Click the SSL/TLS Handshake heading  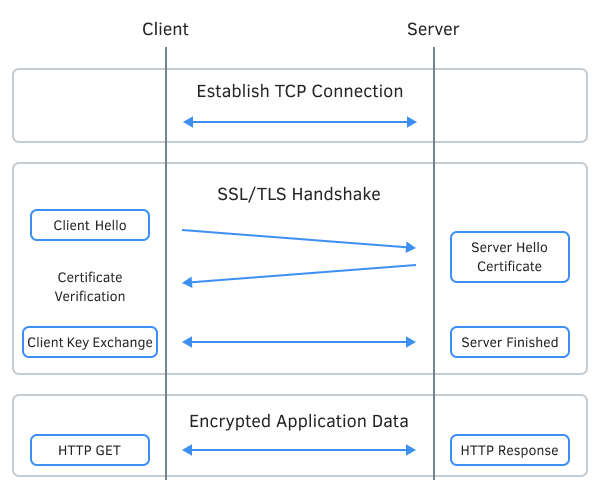[x=299, y=194]
